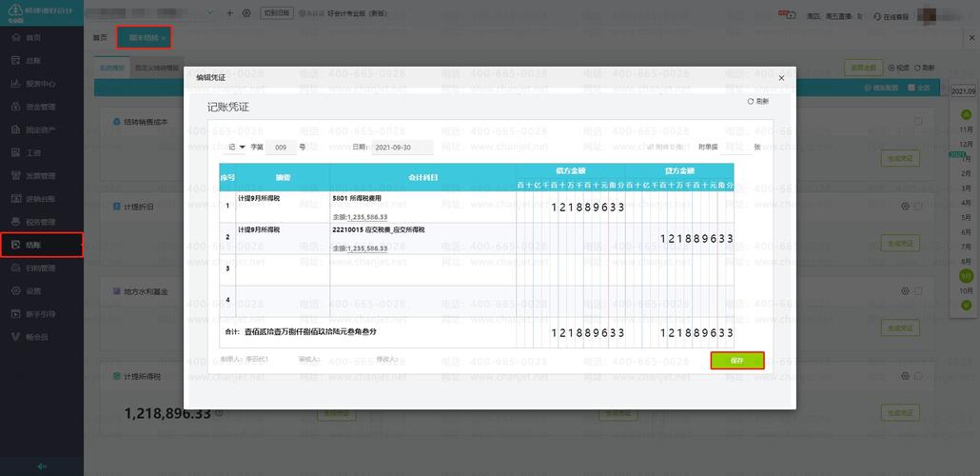
Task: Tick the 结转销售成本 card checkbox
Action: point(918,121)
